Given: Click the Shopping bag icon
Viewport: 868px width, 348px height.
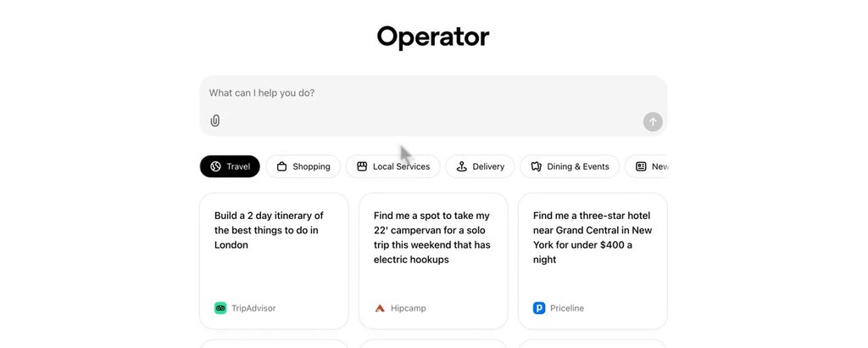Looking at the screenshot, I should (281, 166).
